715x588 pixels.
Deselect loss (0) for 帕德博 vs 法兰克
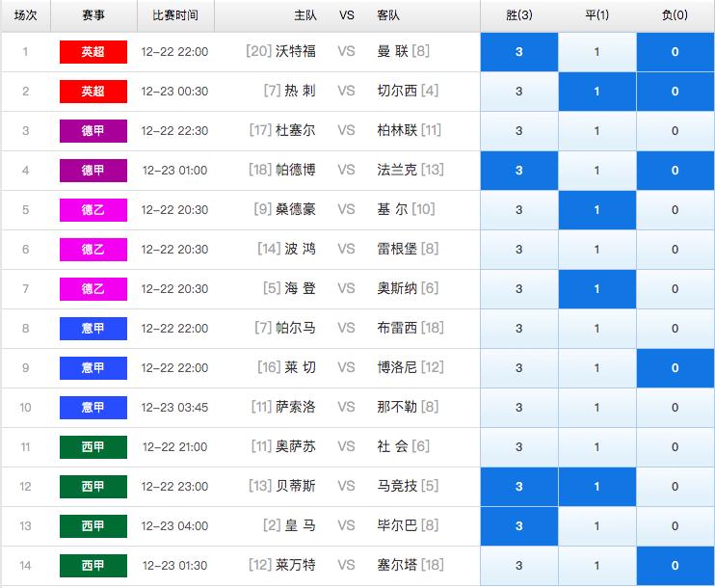click(x=675, y=171)
